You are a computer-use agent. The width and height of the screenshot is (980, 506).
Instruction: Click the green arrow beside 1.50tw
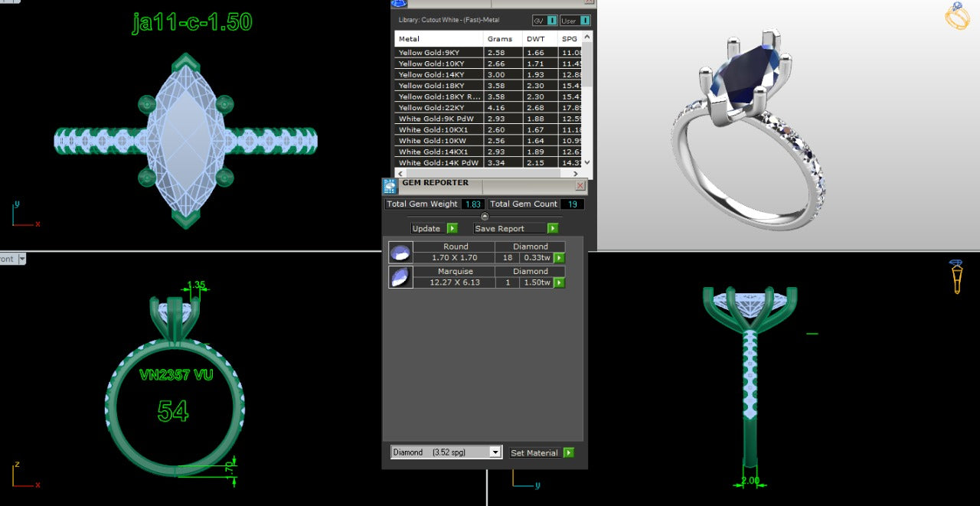click(559, 282)
